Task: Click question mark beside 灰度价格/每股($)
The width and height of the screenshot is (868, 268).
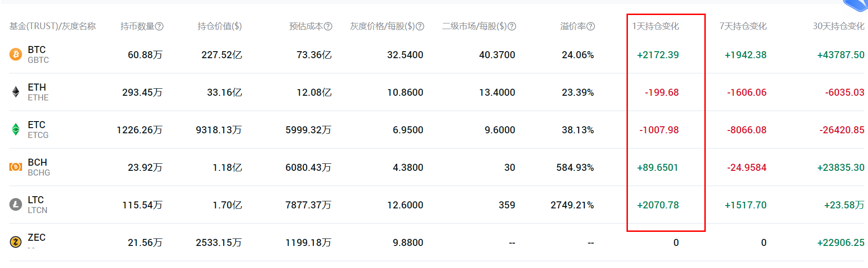Action: (x=420, y=26)
